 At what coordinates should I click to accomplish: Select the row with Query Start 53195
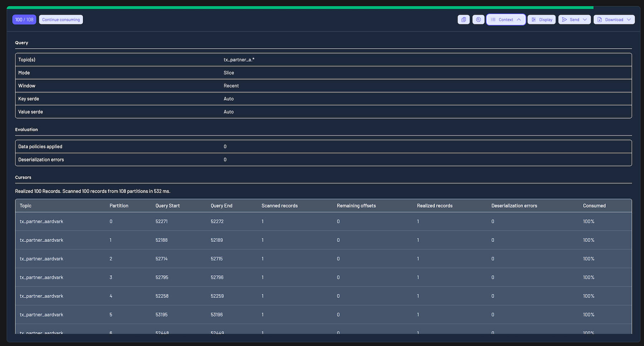click(161, 315)
